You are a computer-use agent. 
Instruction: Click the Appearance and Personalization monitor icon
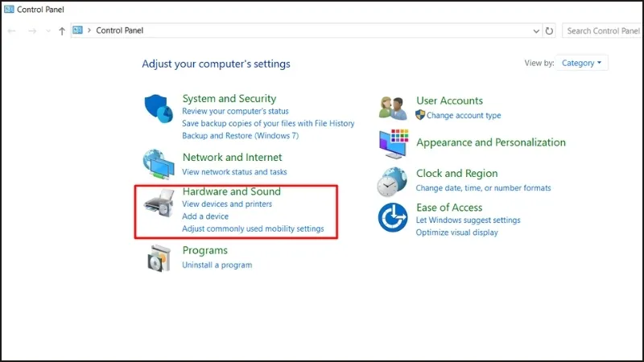coord(393,144)
